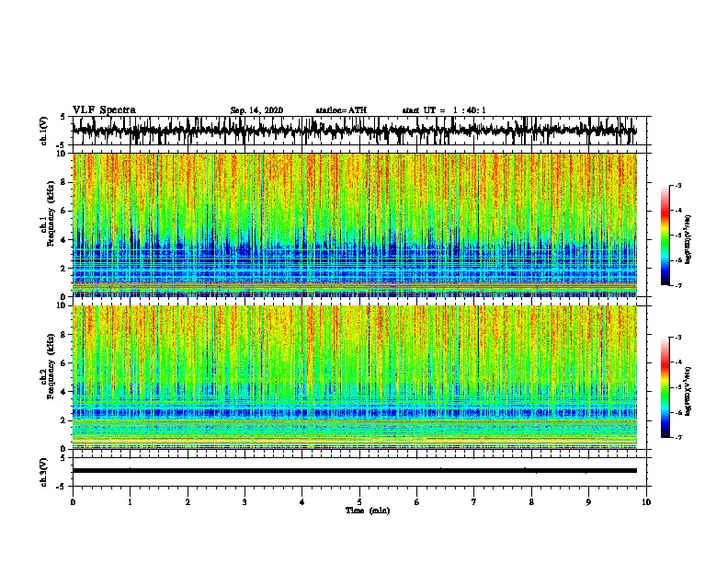Viewport: 728px width, 563px height.
Task: Click the "-3" label on ch.1 colorbar
Action: [678, 186]
